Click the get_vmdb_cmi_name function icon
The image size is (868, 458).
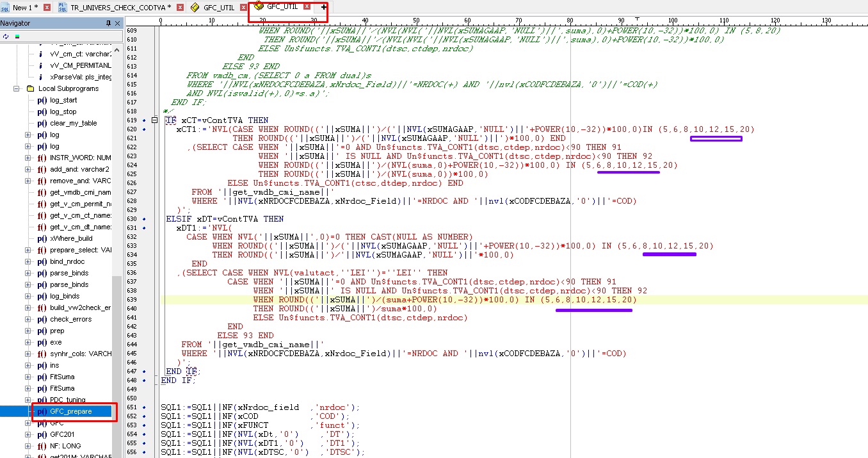[42, 192]
